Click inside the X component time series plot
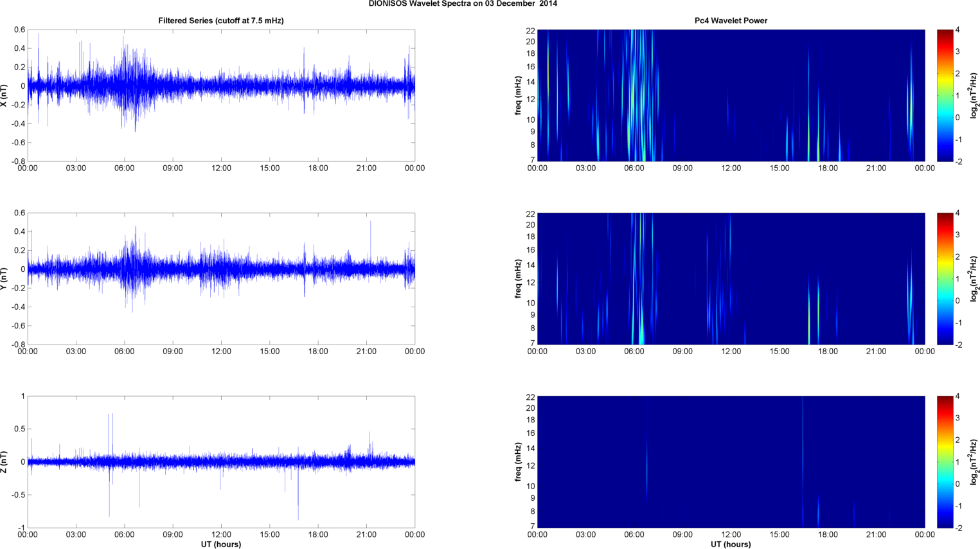This screenshot has height=549, width=980. [221, 95]
